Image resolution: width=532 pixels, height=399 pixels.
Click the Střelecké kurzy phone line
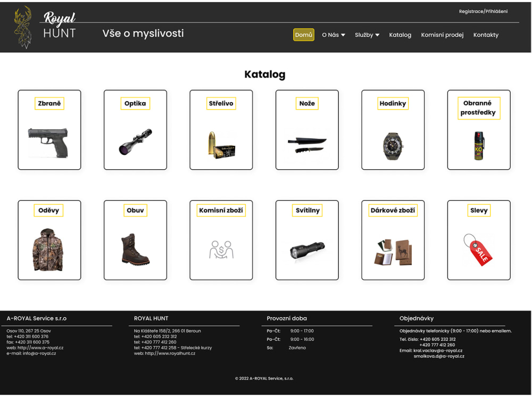173,348
